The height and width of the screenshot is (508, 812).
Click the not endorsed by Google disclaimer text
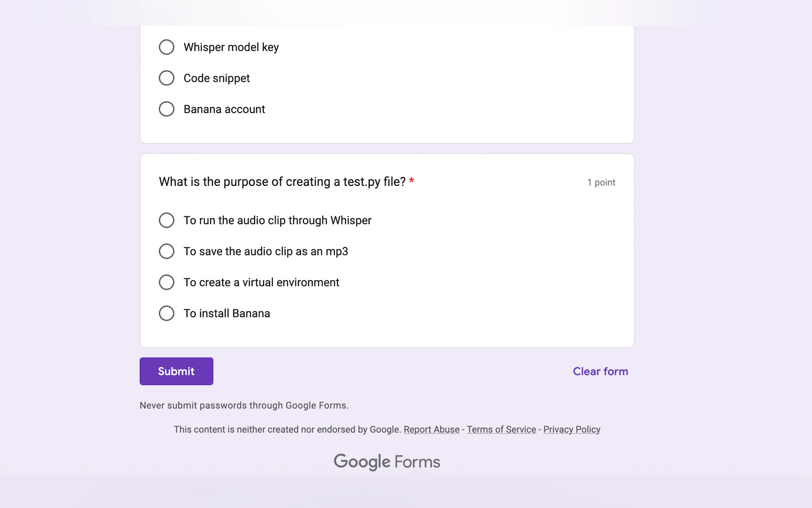[287, 429]
